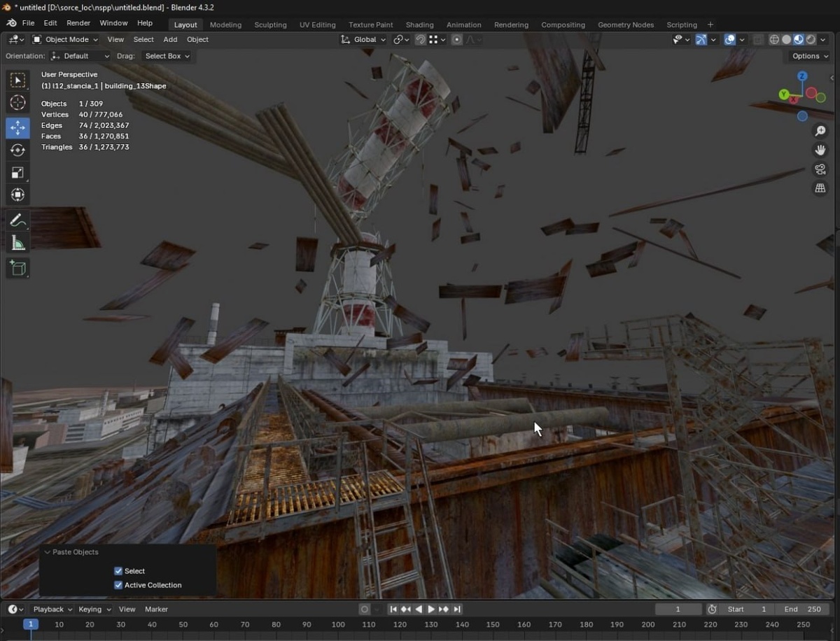Select the Measure tool
Viewport: 840px width, 641px height.
[18, 243]
